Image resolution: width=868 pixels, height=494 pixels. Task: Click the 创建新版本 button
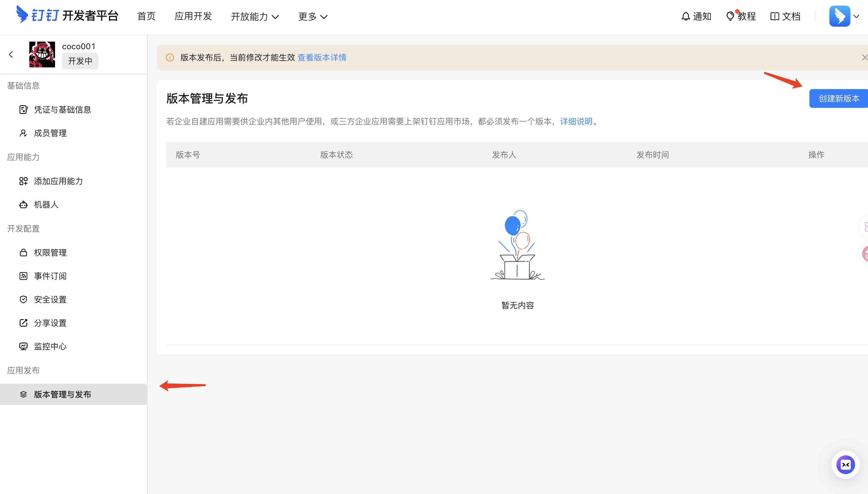[x=838, y=98]
